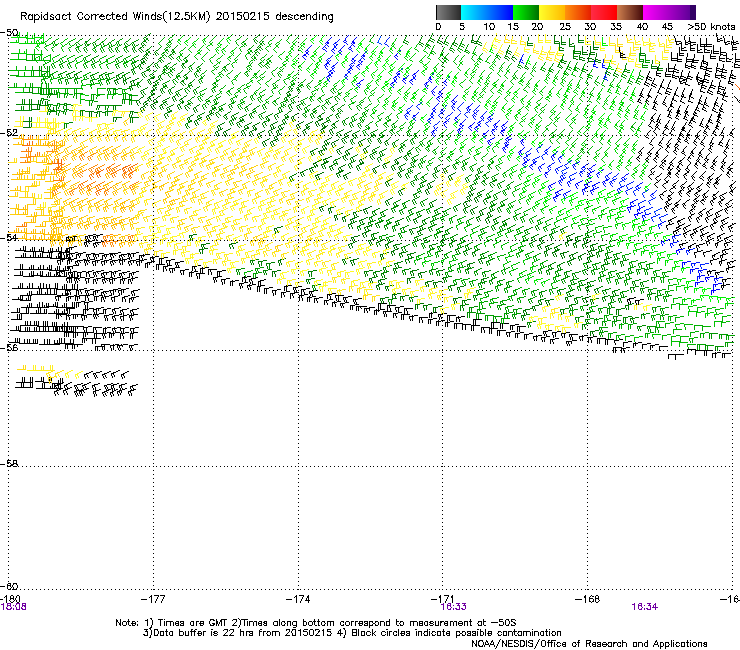740x650 pixels.
Task: Click the purple time stamp '16:33'
Action: [x=453, y=607]
